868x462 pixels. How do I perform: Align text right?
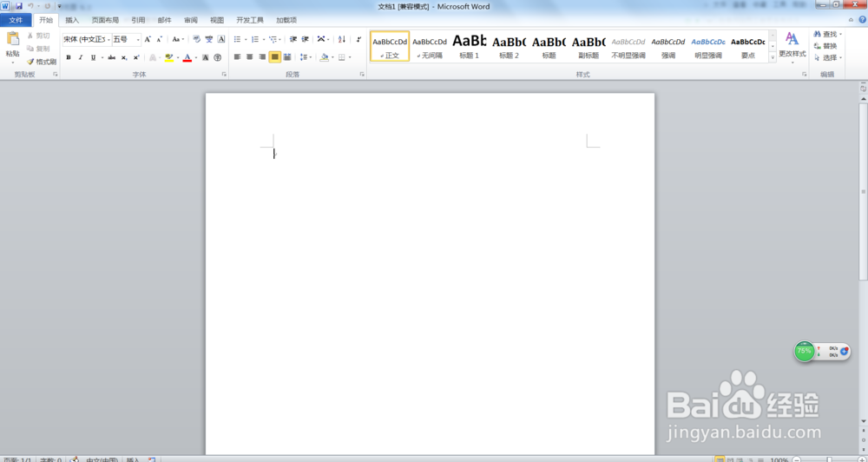coord(262,57)
